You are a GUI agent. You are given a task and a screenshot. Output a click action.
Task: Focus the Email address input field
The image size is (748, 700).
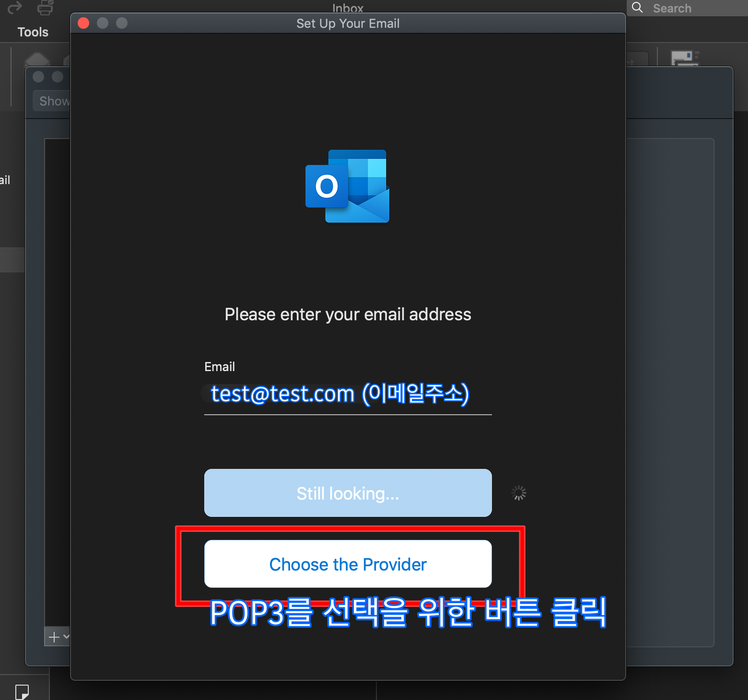pos(348,395)
